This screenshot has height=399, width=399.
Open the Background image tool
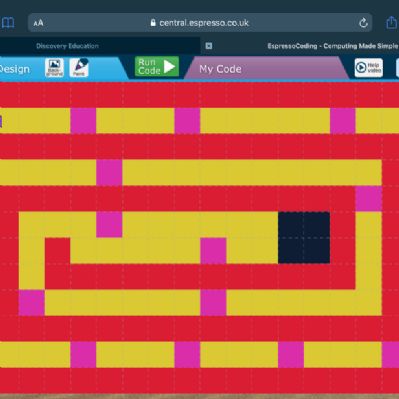(54, 68)
